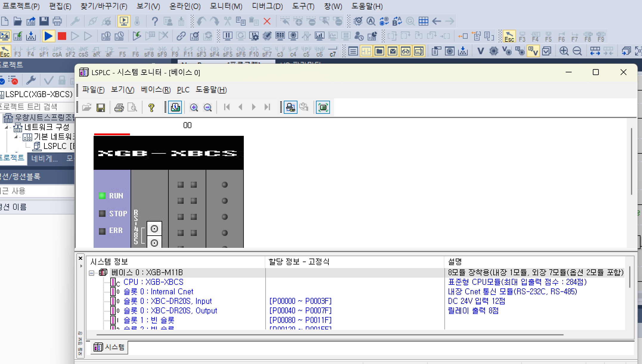Go to next base arrow button
The image size is (642, 364).
pos(254,107)
